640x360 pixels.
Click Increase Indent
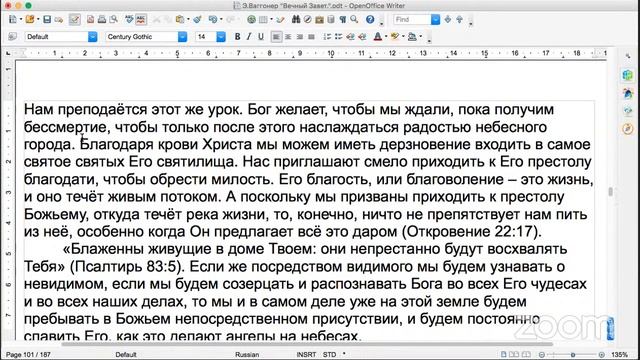point(362,37)
